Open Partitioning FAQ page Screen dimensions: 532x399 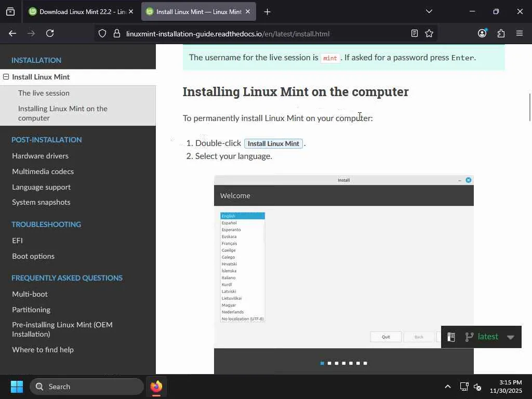pos(31,310)
